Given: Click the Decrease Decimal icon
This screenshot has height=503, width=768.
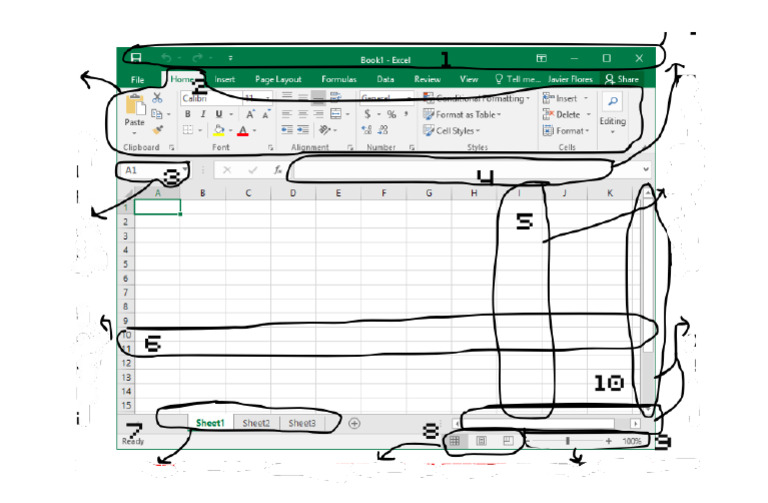Looking at the screenshot, I should coord(383,130).
